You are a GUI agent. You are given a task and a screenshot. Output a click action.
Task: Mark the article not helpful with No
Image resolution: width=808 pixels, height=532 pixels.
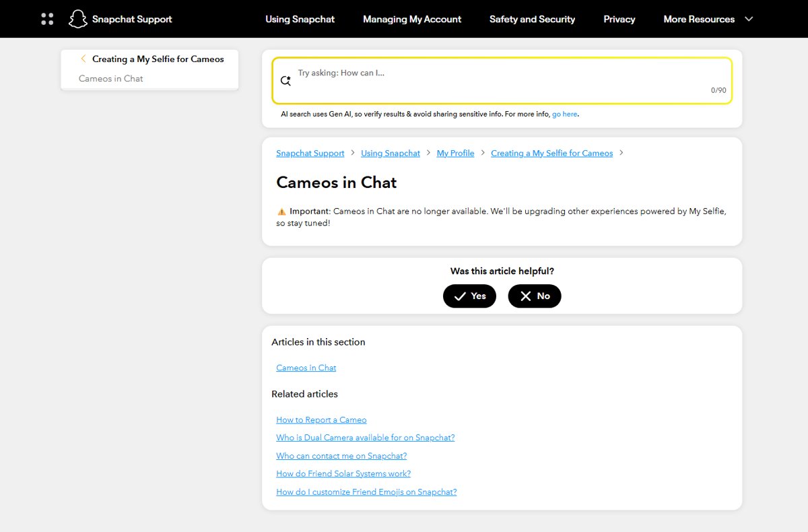[535, 296]
